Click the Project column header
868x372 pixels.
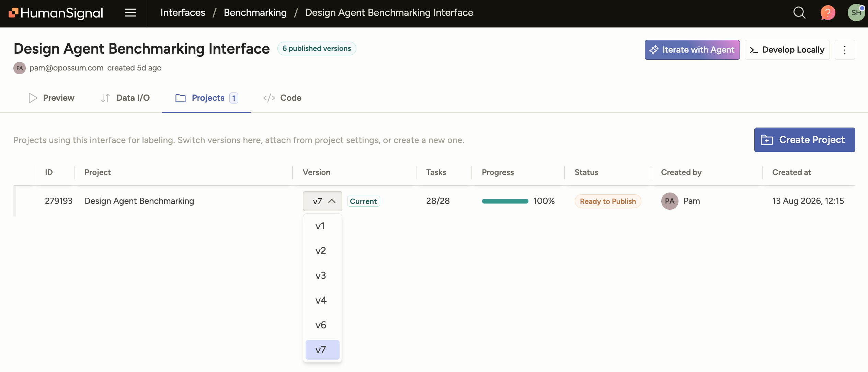(x=98, y=172)
